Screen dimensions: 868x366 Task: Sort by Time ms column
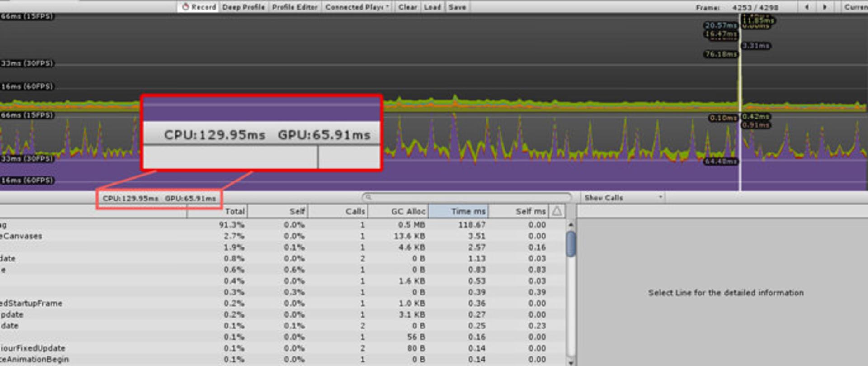(458, 211)
